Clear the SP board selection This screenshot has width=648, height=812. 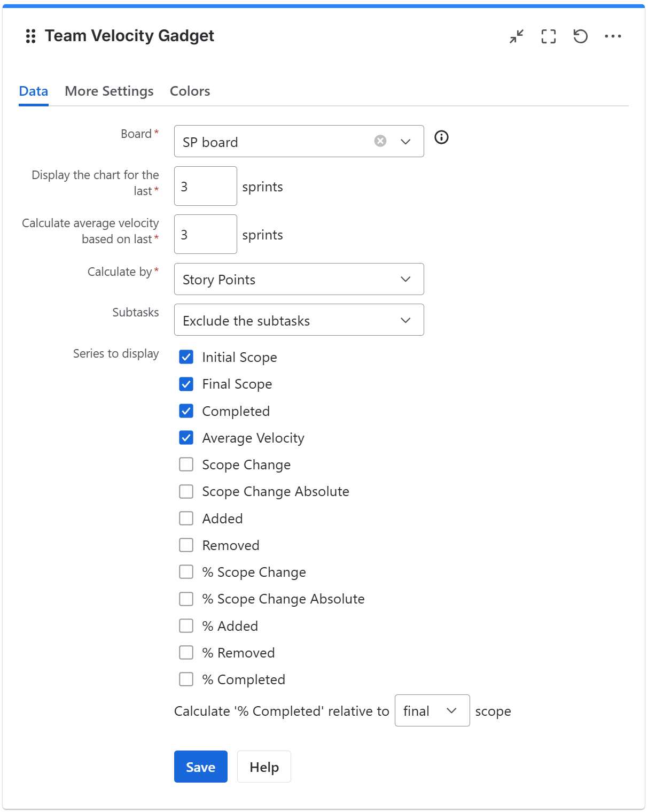380,141
